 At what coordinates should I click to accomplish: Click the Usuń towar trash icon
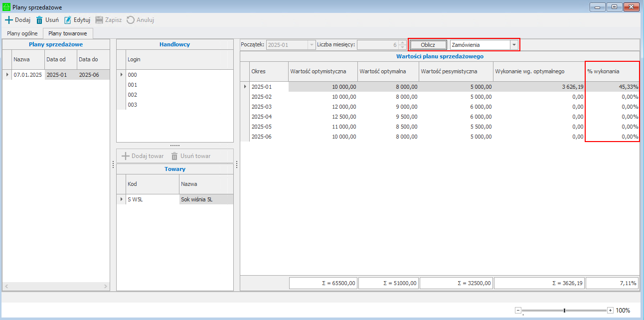coord(174,156)
